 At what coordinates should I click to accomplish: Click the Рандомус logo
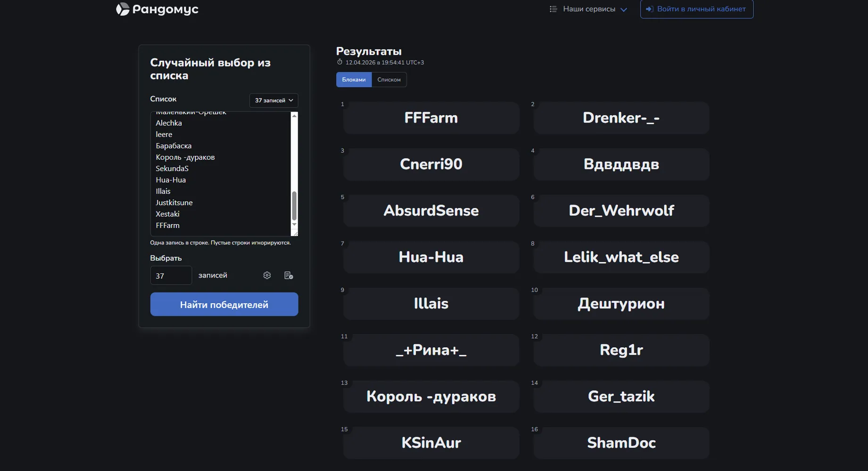tap(157, 9)
